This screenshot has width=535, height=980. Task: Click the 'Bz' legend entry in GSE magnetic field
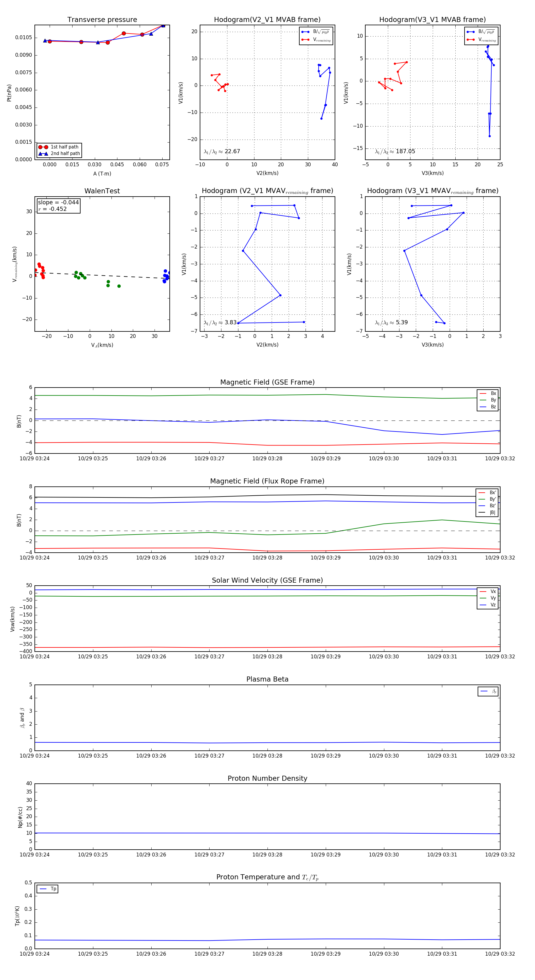(488, 407)
